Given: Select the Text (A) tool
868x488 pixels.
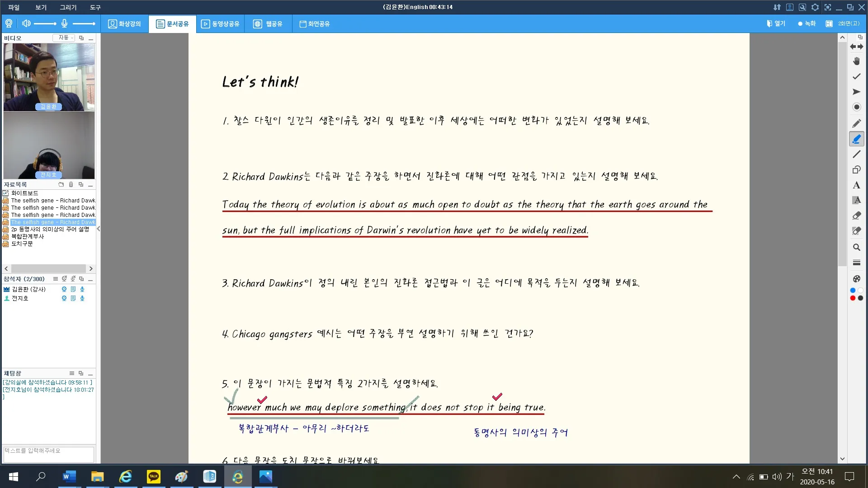Looking at the screenshot, I should pos(856,185).
